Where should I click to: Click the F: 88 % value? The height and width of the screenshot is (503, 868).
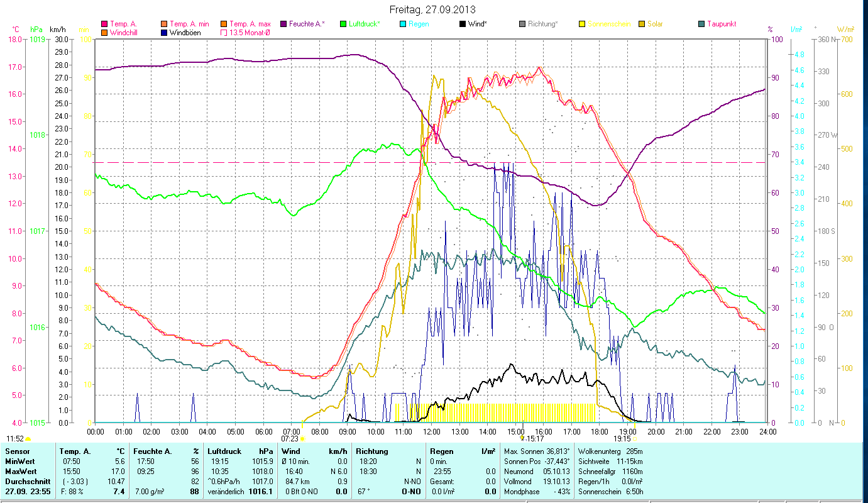click(73, 491)
